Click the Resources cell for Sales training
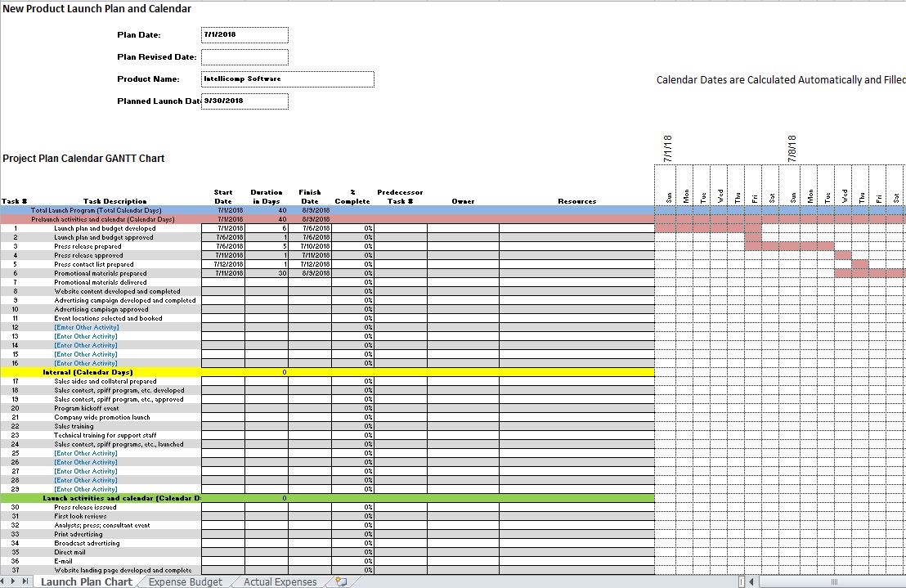This screenshot has width=906, height=588. tap(576, 426)
